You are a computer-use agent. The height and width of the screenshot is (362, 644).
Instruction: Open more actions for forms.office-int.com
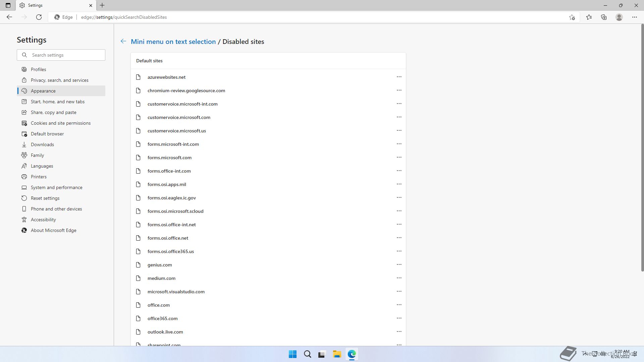(x=399, y=171)
